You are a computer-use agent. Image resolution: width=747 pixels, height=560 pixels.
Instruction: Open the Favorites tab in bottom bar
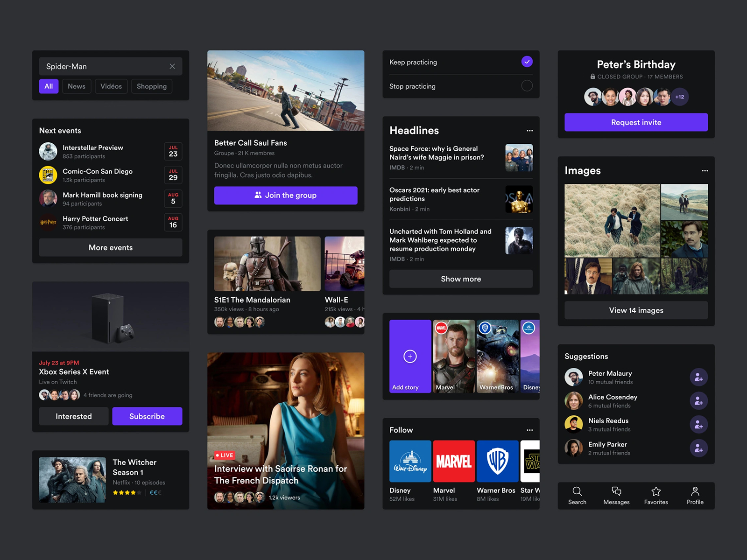point(656,496)
